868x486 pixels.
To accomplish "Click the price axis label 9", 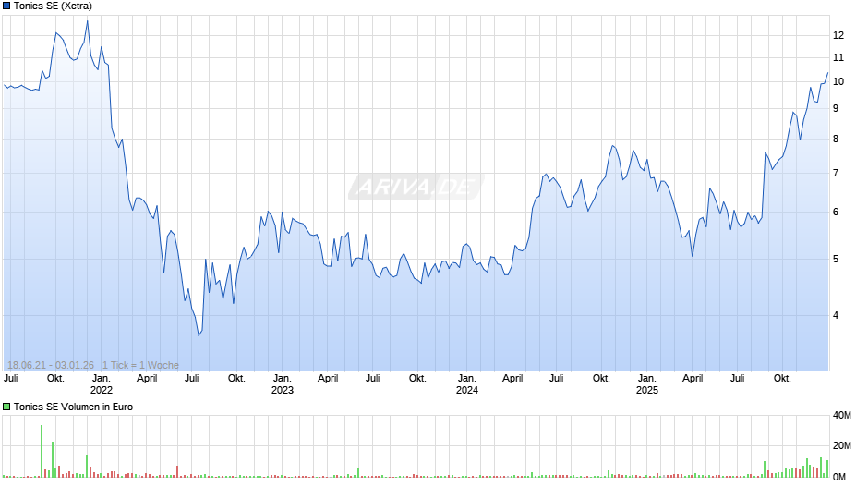I will [836, 109].
